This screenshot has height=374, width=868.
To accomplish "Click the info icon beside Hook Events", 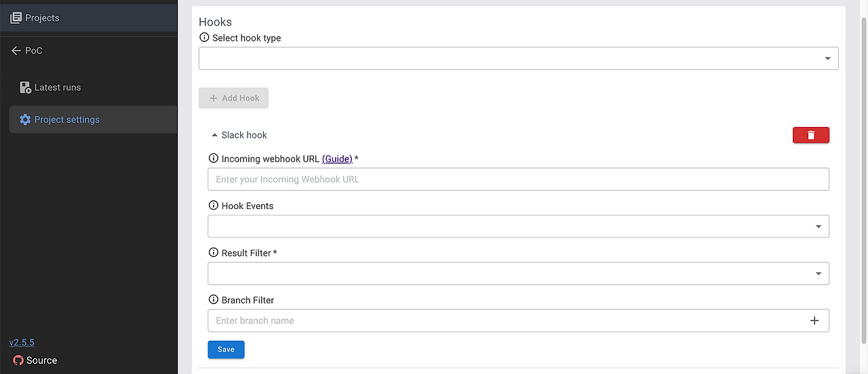I will point(214,206).
